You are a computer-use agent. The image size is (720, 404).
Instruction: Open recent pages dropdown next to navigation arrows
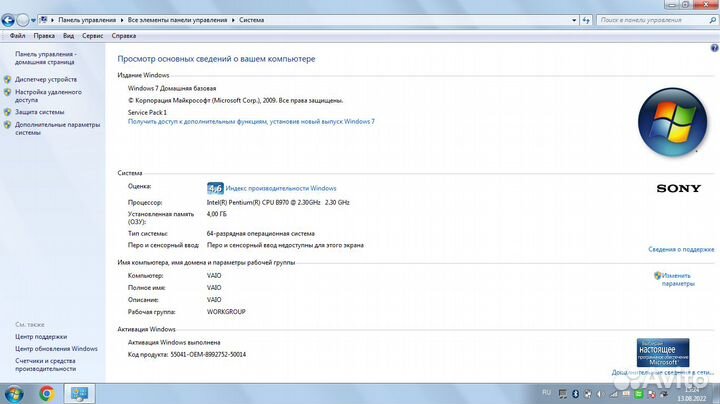click(33, 21)
